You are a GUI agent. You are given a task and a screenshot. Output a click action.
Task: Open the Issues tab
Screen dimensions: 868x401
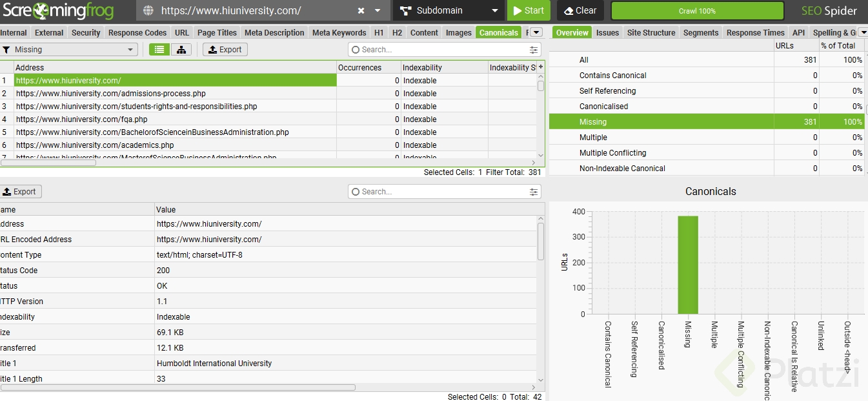click(607, 33)
